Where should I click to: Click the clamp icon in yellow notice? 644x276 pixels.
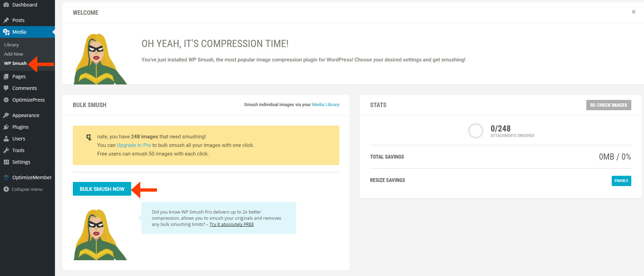tap(89, 137)
